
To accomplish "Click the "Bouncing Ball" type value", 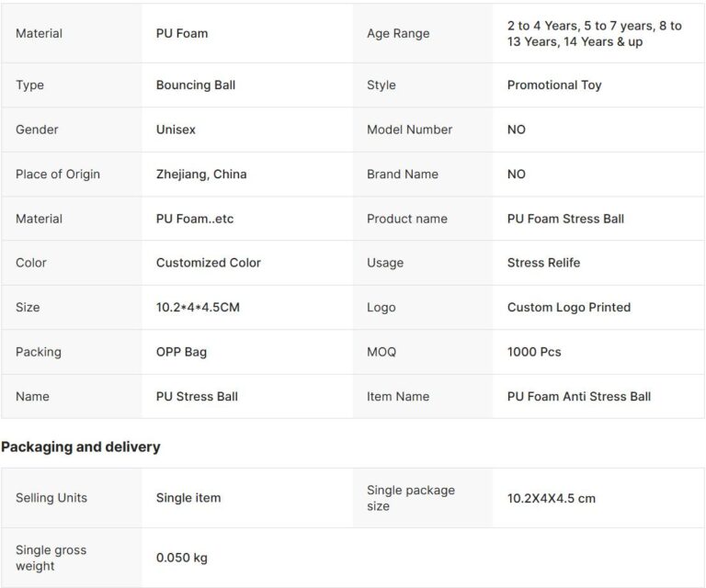I will (x=196, y=85).
